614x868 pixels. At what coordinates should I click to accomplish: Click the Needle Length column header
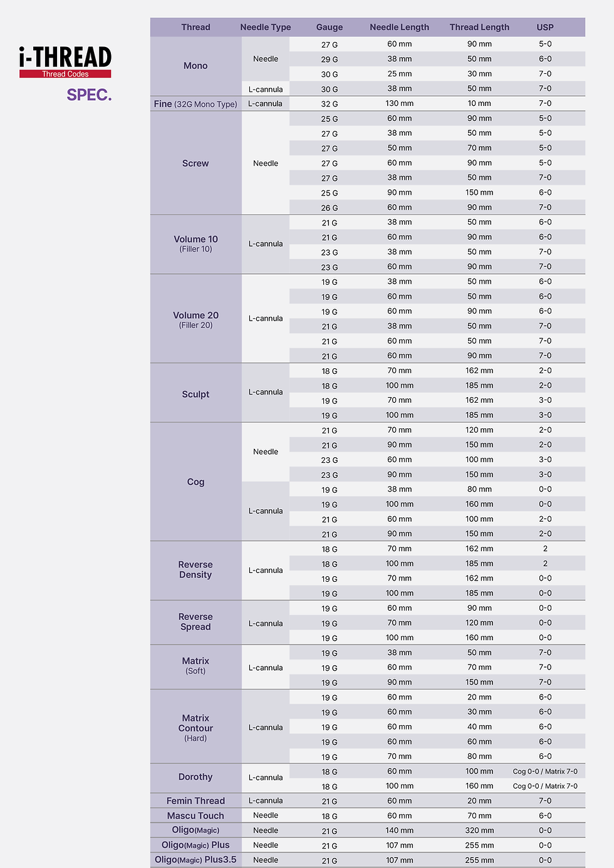pyautogui.click(x=400, y=27)
